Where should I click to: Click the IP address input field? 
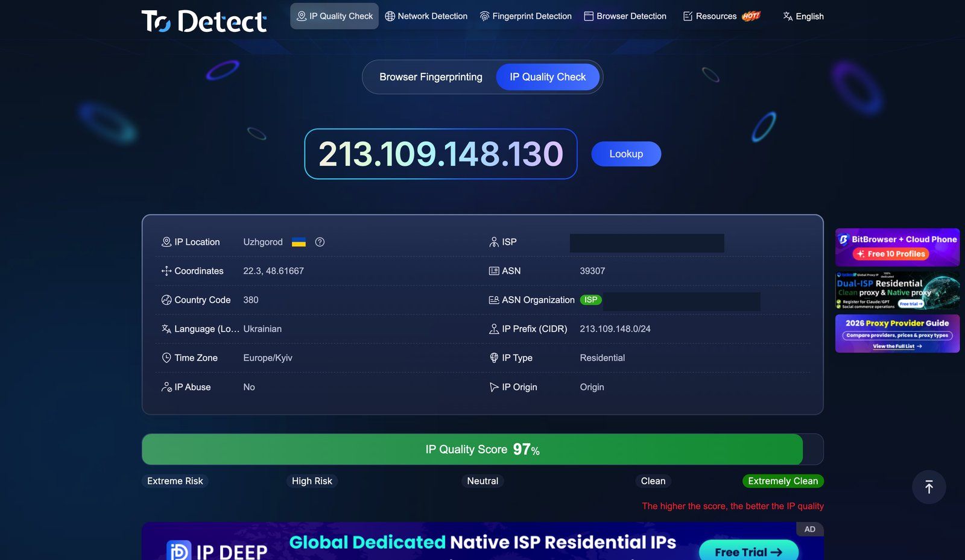coord(441,154)
